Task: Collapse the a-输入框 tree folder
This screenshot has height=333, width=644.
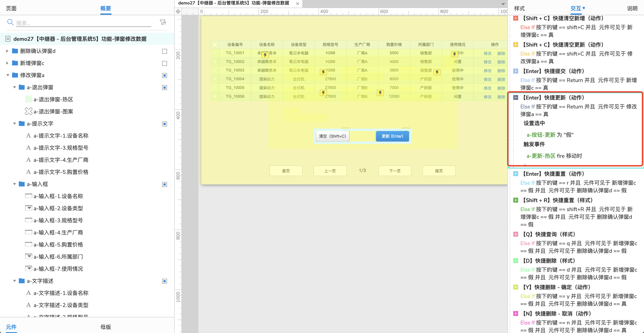Action: coord(14,184)
